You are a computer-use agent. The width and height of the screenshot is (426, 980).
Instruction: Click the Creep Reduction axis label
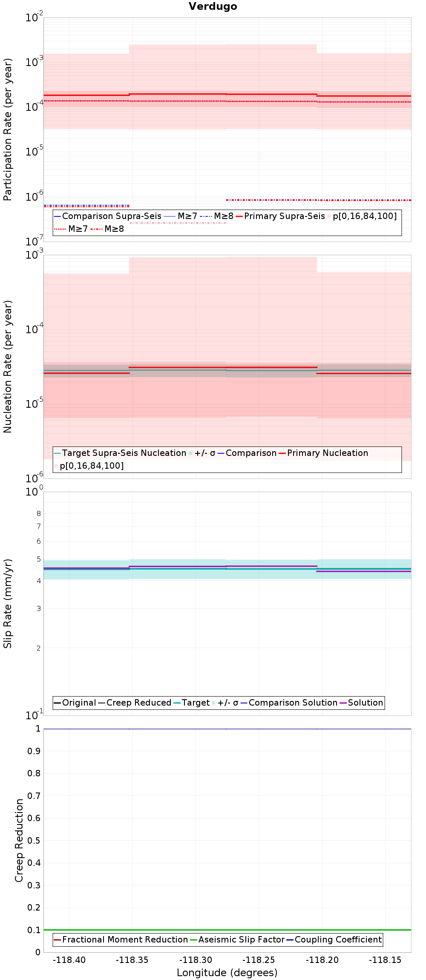(x=19, y=840)
